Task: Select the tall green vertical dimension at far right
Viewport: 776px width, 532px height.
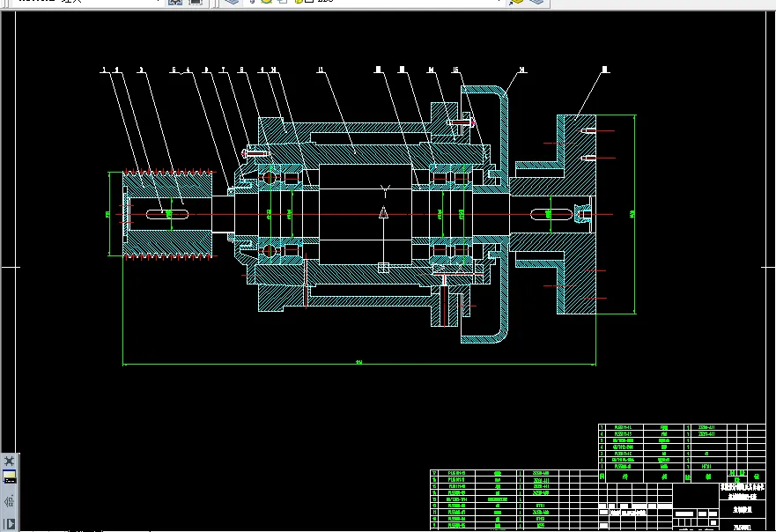Action: coord(633,214)
